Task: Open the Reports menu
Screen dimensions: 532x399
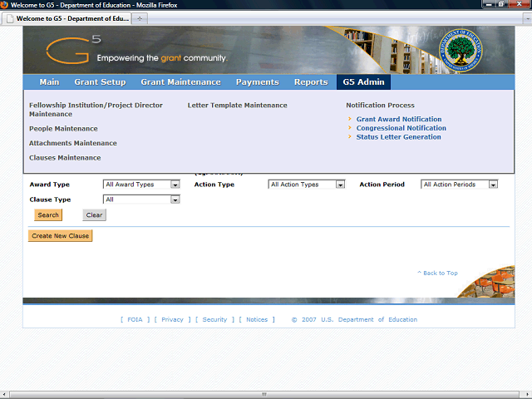Action: [x=311, y=82]
